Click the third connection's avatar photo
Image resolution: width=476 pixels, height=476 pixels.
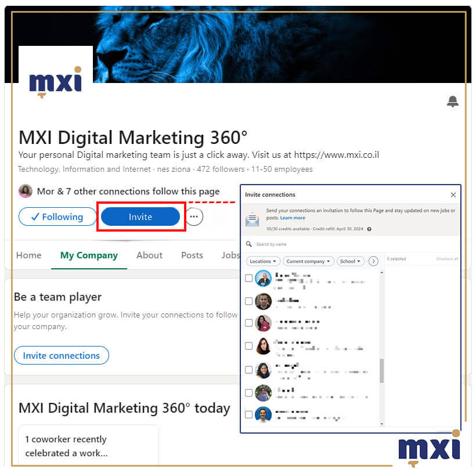coord(263,323)
